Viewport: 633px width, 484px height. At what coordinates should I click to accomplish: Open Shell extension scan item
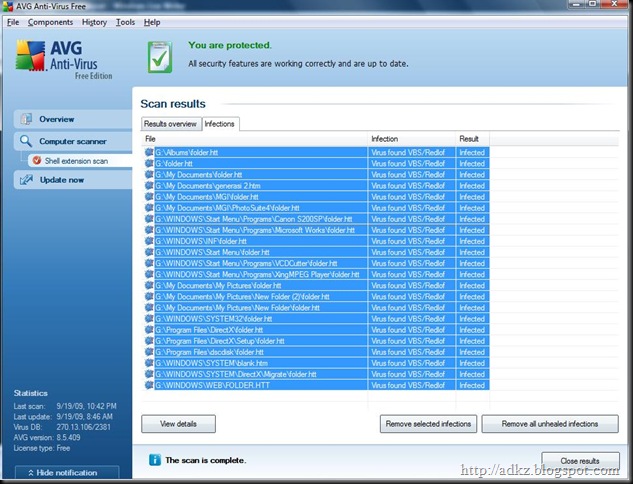[x=80, y=161]
